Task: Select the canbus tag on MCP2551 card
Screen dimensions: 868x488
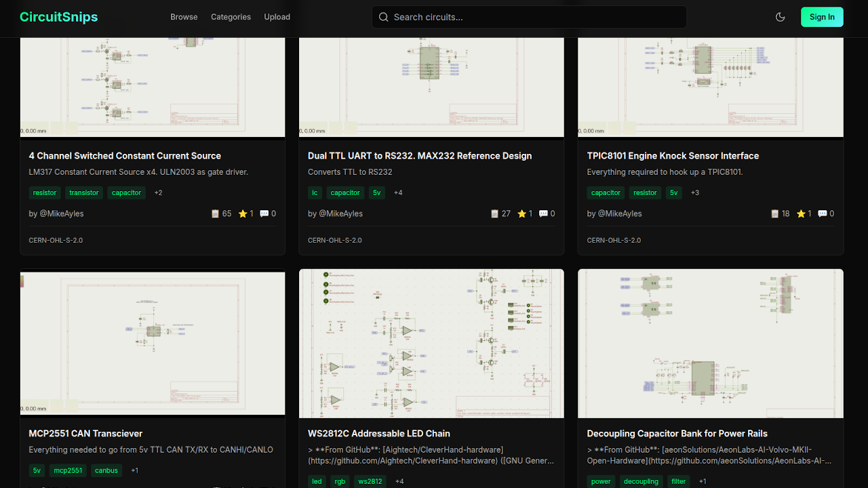Action: tap(106, 470)
